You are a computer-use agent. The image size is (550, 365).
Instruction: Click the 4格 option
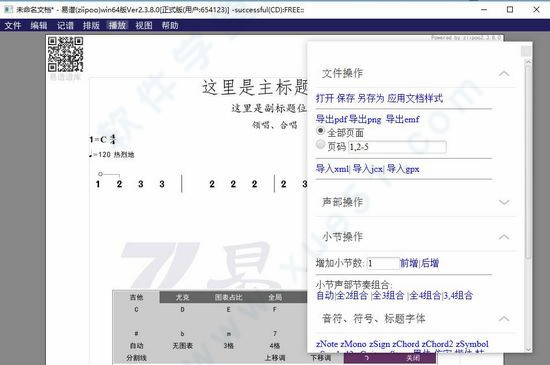point(275,346)
